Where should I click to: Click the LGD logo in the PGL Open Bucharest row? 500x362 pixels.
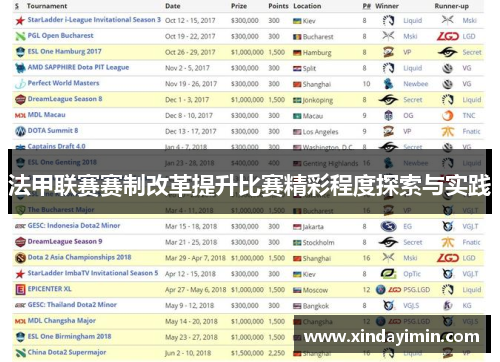click(448, 36)
